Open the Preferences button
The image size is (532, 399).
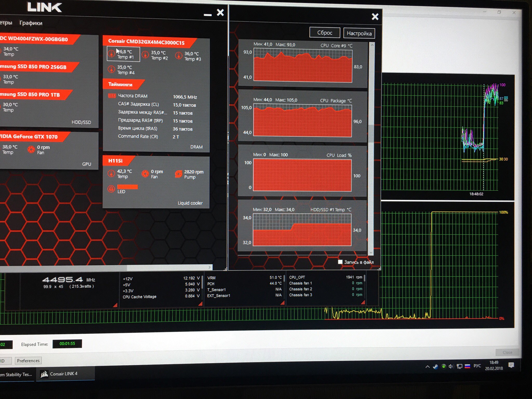tap(28, 361)
